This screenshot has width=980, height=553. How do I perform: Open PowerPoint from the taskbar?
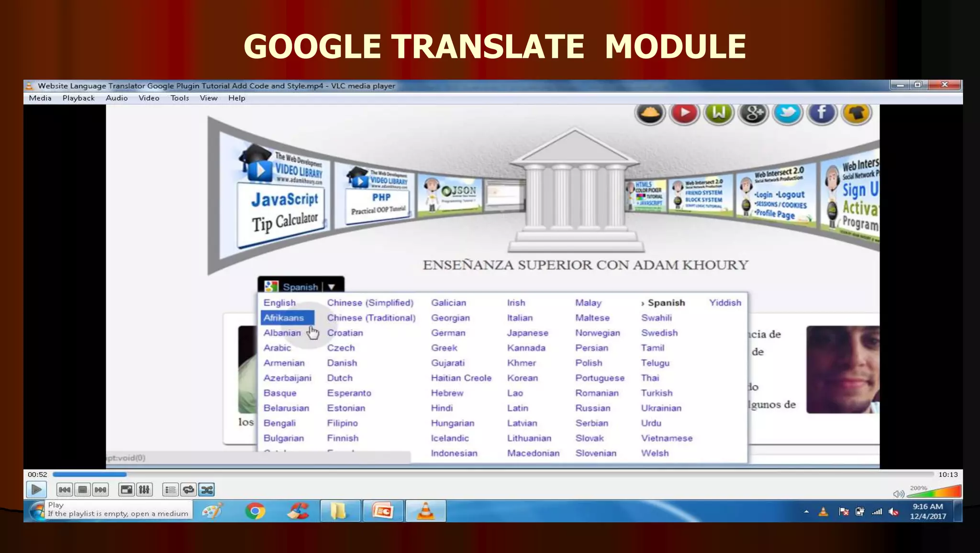[x=383, y=511]
